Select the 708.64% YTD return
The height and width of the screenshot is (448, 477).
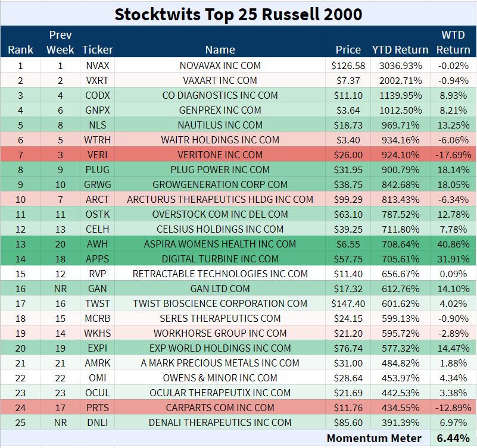point(400,244)
